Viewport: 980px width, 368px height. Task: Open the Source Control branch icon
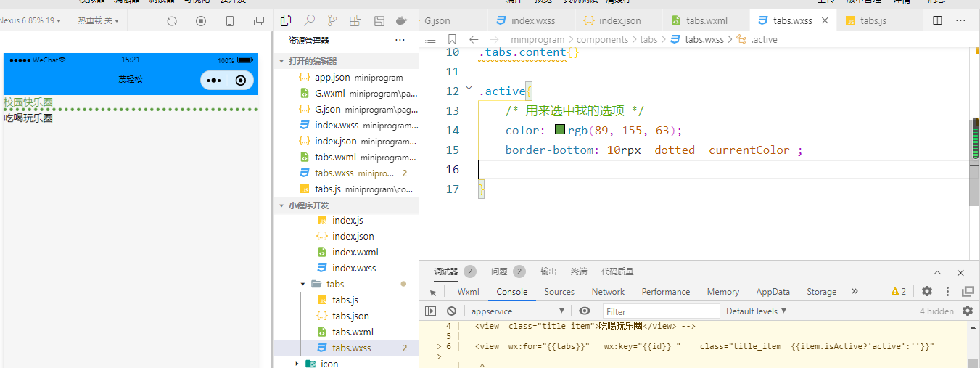point(332,20)
